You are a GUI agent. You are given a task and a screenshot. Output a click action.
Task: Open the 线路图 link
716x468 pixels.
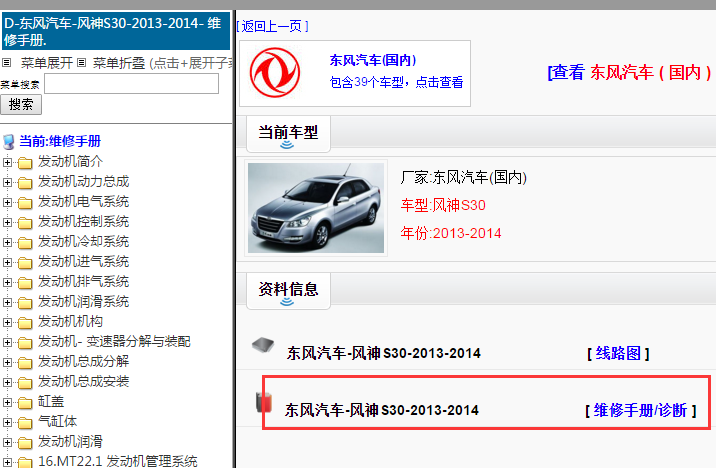(x=618, y=353)
